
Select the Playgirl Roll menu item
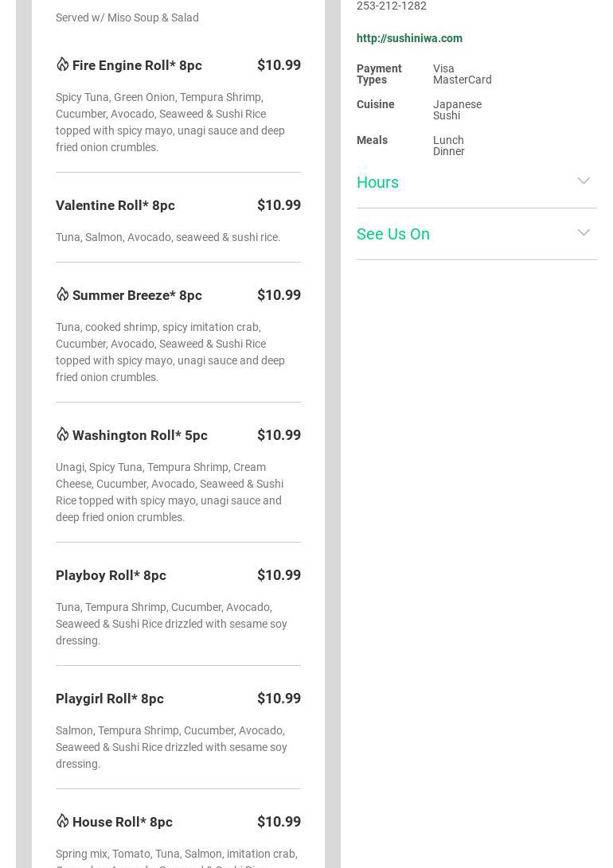pos(110,699)
